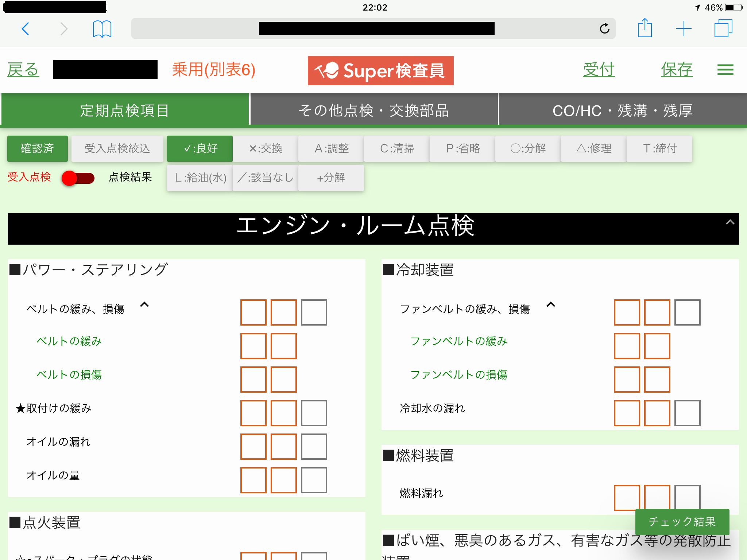
Task: Check gray third box for ベルトの緩み、損傷
Action: tap(314, 312)
